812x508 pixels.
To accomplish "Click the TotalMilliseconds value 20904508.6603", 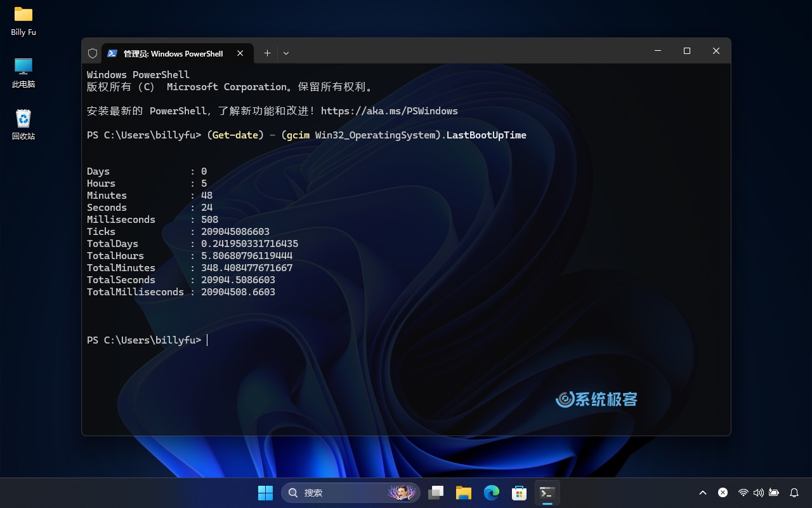I will click(238, 292).
